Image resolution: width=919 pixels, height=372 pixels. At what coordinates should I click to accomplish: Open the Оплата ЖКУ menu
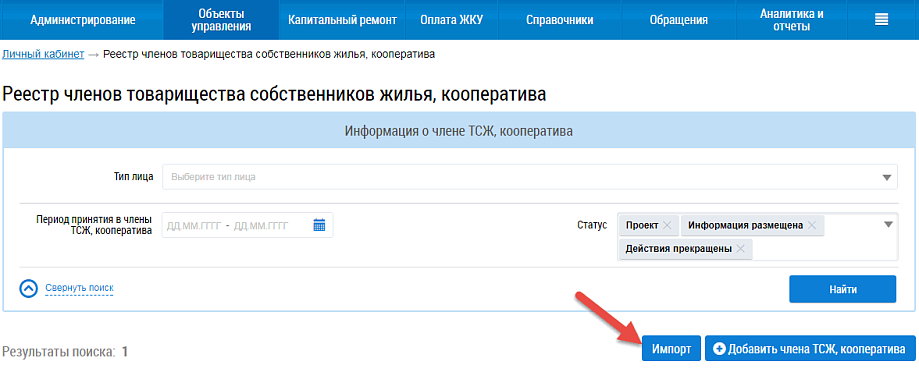click(x=451, y=20)
